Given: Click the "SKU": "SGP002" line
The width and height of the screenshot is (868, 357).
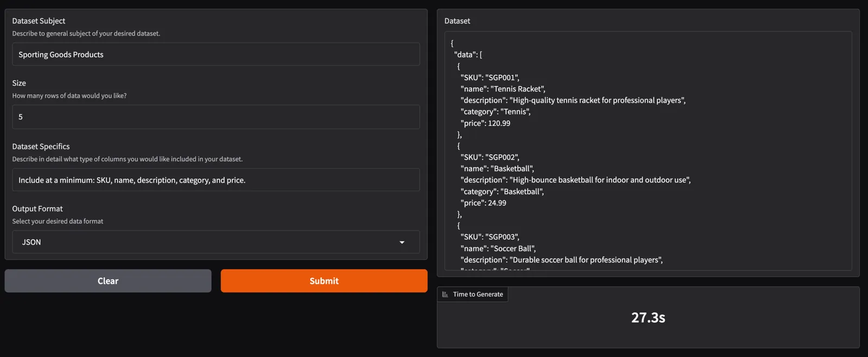Looking at the screenshot, I should (x=490, y=157).
